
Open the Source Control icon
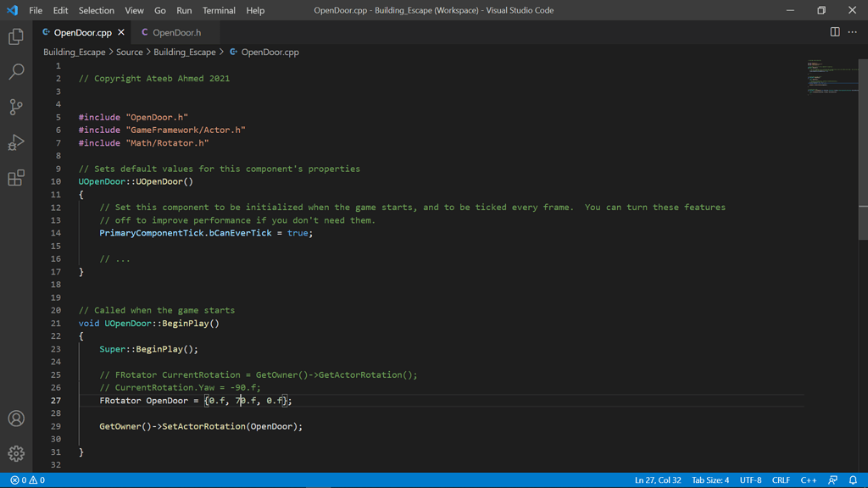coord(16,107)
